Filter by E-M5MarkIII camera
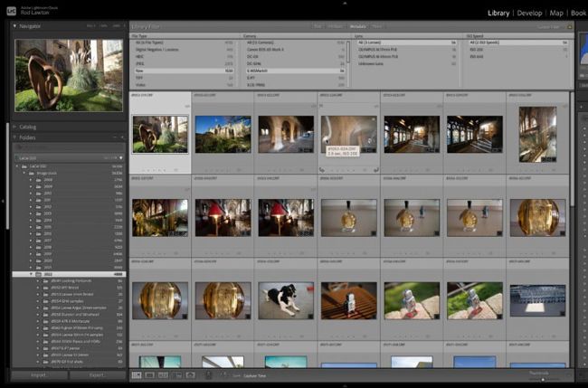Viewport: 588px width, 388px height. [296, 71]
